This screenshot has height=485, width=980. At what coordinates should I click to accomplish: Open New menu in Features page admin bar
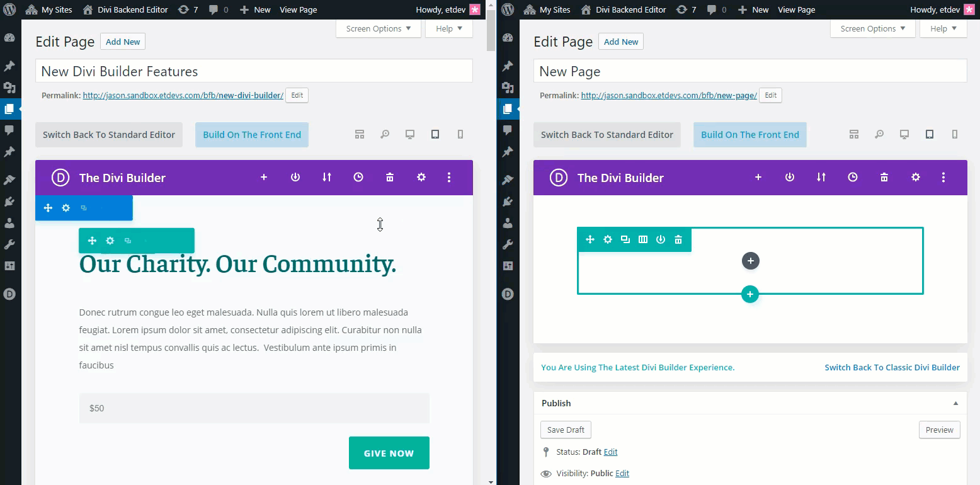[255, 9]
